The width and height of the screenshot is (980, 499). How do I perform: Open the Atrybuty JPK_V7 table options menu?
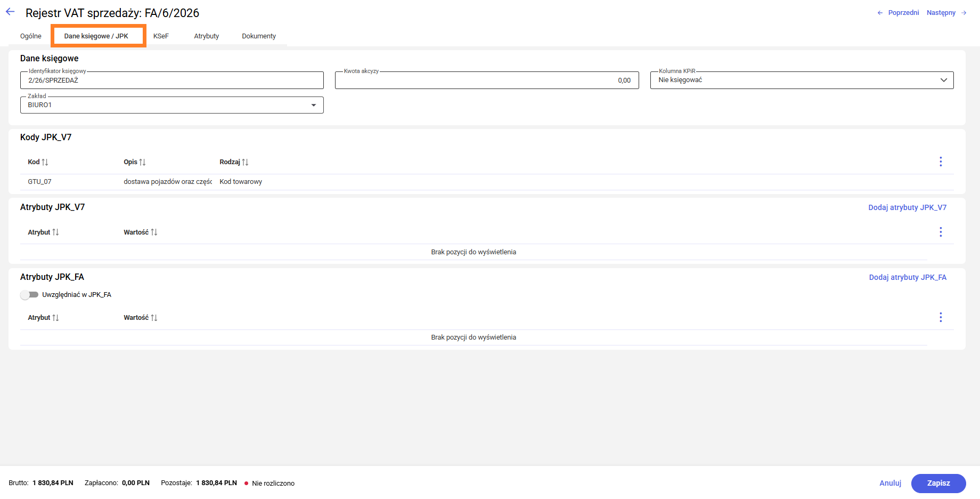coord(941,232)
